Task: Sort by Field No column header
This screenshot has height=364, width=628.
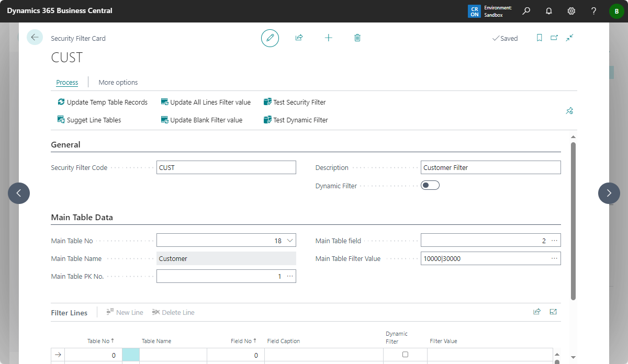Action: pos(243,340)
